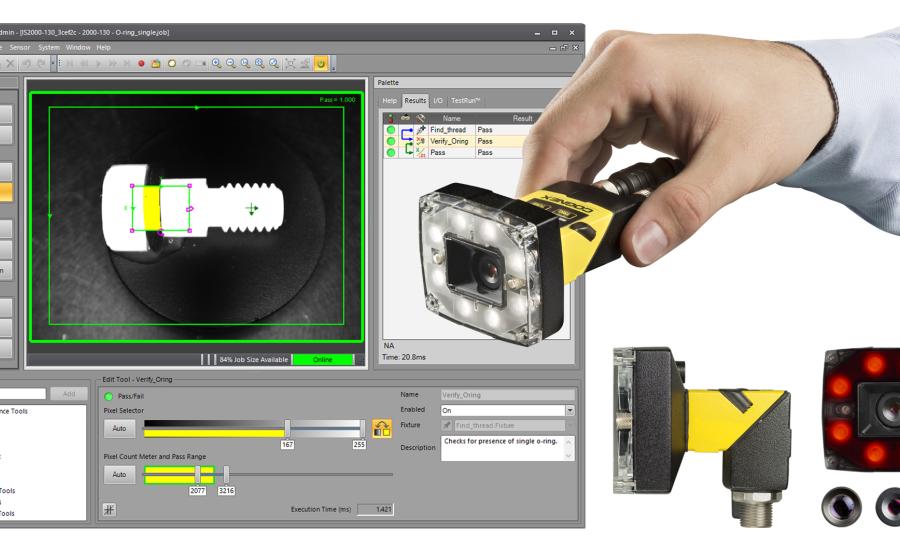This screenshot has height=560, width=900.
Task: Open the TestRun tab
Action: coord(465,100)
